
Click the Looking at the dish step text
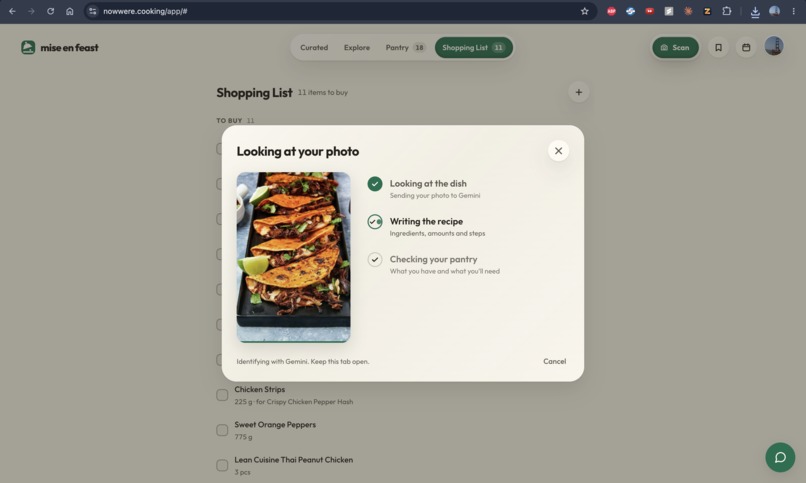(428, 183)
